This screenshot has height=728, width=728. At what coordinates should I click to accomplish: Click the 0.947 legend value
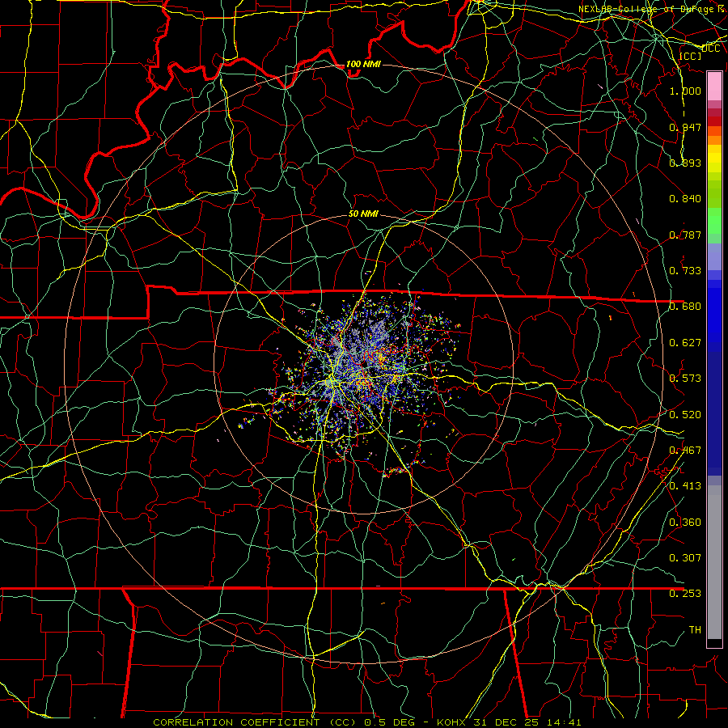685,127
